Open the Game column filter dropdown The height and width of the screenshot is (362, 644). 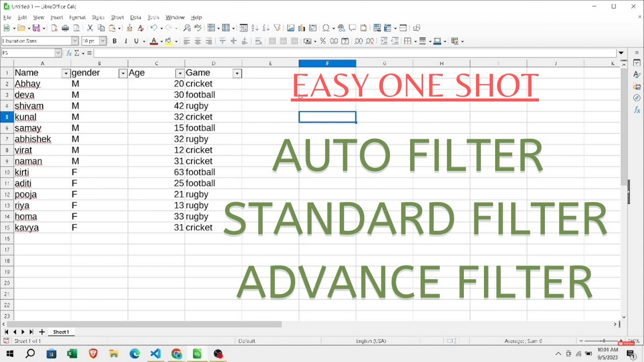click(237, 73)
